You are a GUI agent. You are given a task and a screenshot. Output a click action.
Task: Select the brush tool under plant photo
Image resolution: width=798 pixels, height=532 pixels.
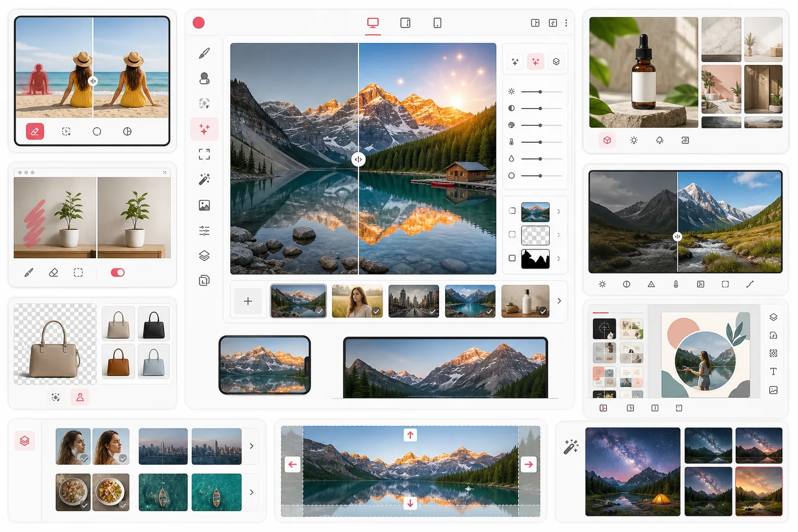click(x=29, y=272)
